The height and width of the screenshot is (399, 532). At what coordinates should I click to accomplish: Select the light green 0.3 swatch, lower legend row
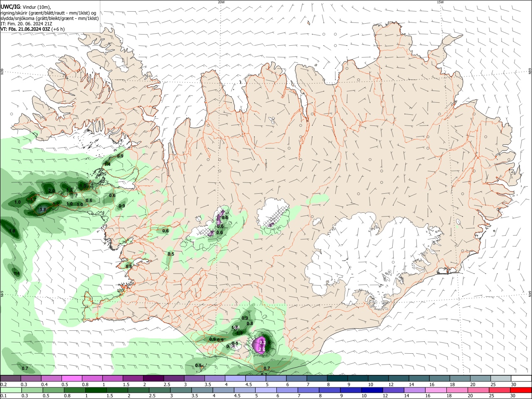click(32, 390)
